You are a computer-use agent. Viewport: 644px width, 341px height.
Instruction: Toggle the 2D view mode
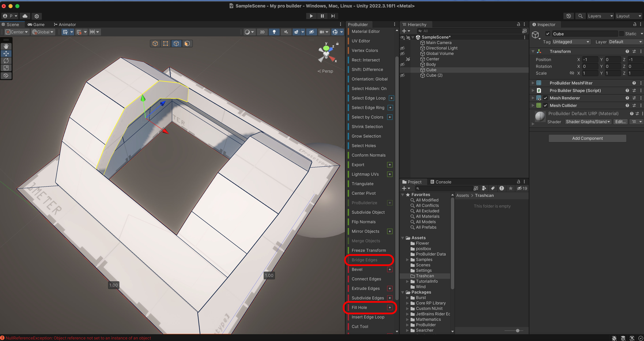(x=262, y=32)
